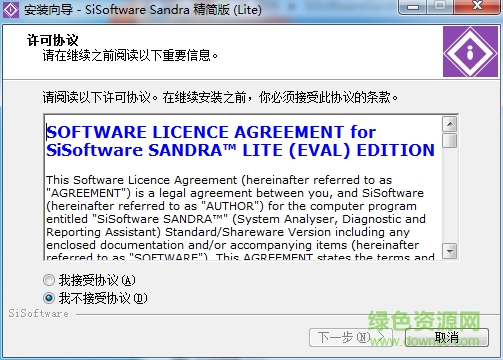Screen dimensions: 503x360
Task: Click the licence text scrollbar thumb
Action: (450, 140)
